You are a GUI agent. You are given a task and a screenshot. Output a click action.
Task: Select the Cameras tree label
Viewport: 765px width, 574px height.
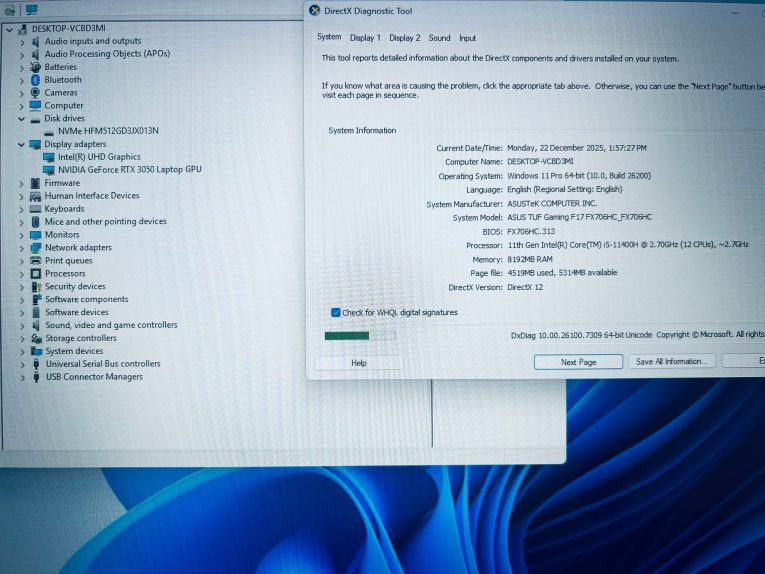[61, 93]
